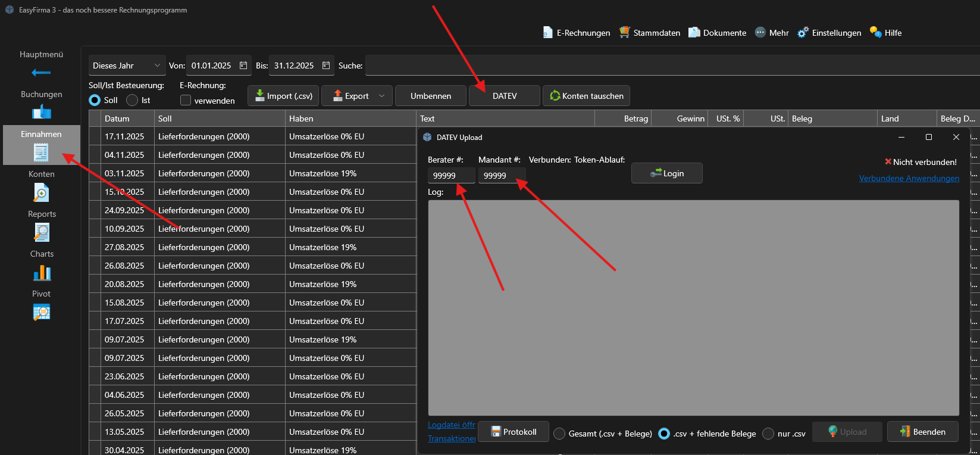Open the Buchungen sidebar icon
The height and width of the screenshot is (455, 980).
41,111
